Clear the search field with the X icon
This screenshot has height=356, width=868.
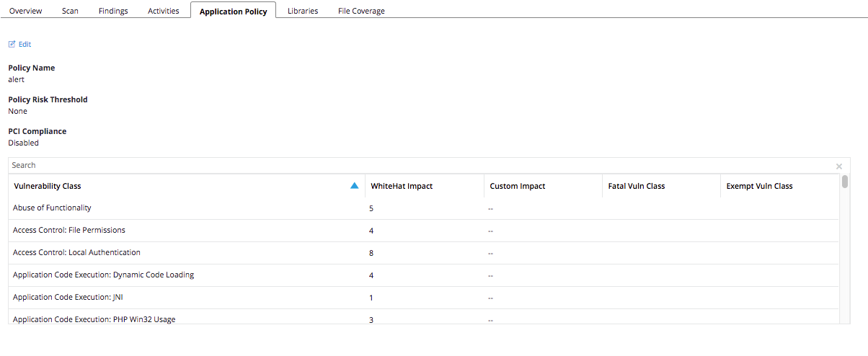tap(839, 166)
